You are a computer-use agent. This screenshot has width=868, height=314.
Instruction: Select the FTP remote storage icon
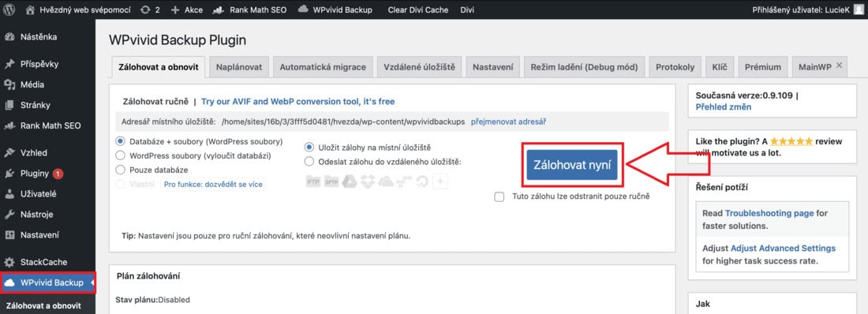313,181
